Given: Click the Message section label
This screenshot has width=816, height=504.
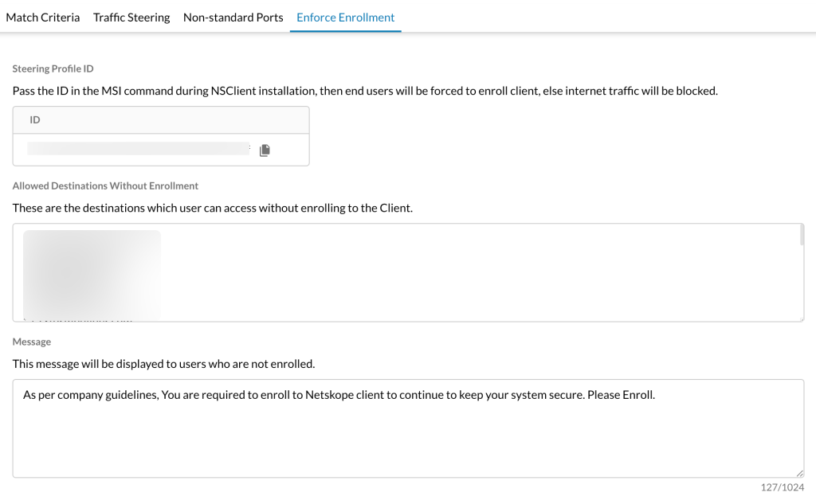Looking at the screenshot, I should click(x=32, y=342).
